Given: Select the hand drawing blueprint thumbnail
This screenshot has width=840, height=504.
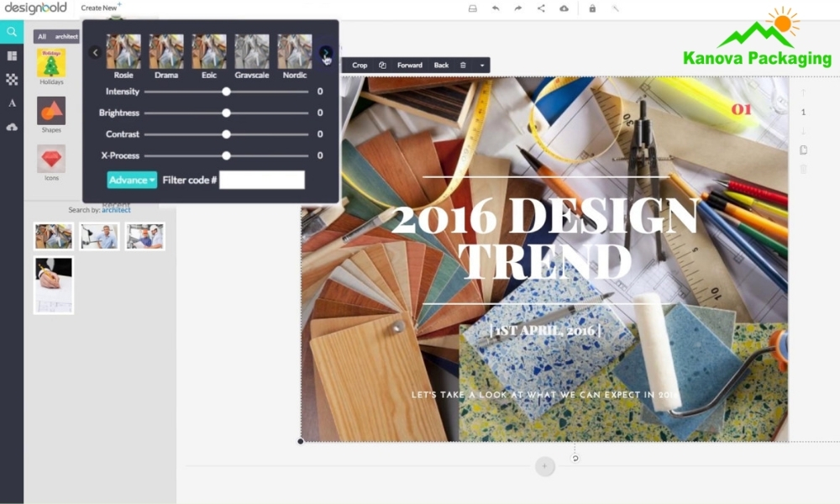Looking at the screenshot, I should click(54, 286).
